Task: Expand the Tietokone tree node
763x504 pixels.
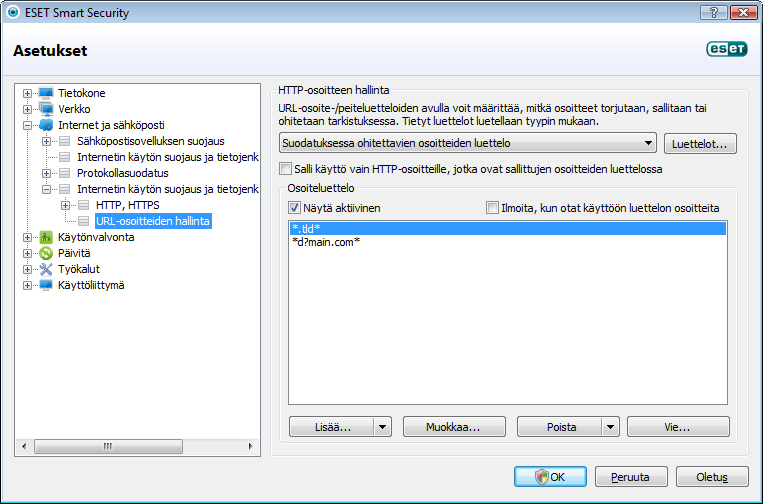Action: click(27, 93)
